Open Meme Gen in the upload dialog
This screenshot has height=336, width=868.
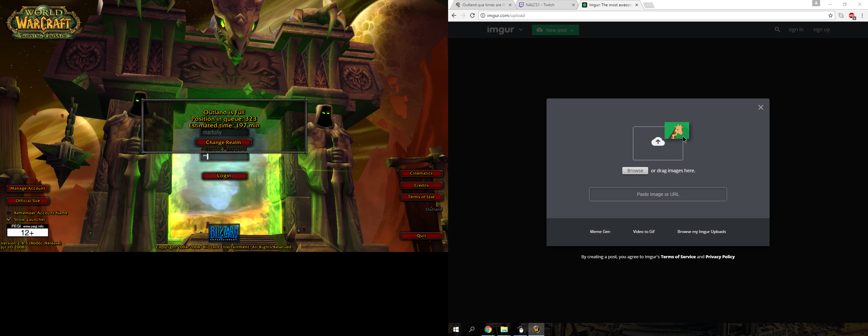[600, 232]
